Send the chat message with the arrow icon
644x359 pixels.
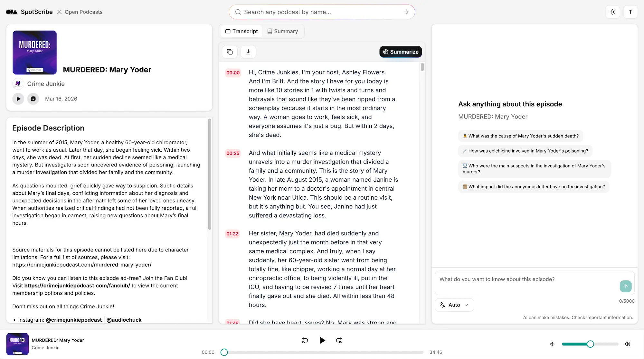tap(625, 286)
